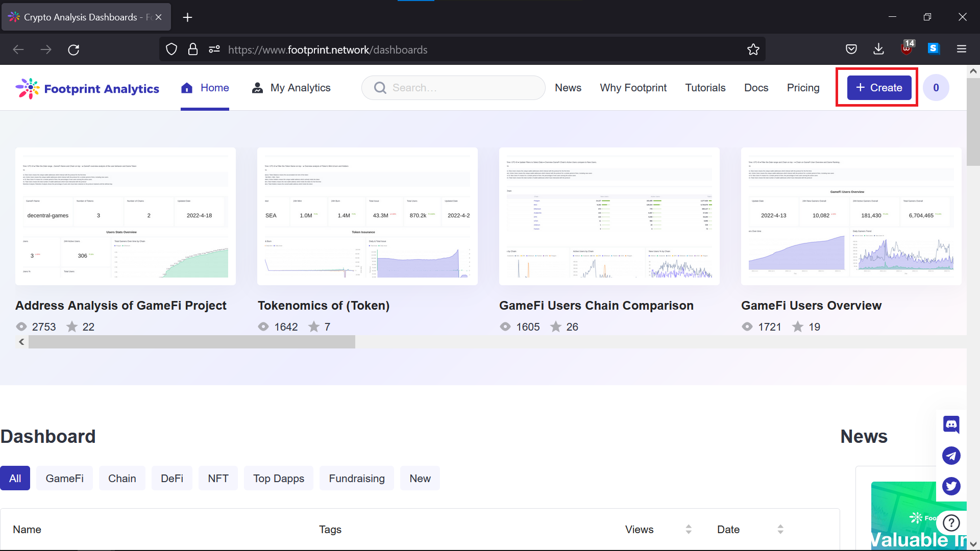Bookmark this page with the star
980x551 pixels.
(x=753, y=49)
